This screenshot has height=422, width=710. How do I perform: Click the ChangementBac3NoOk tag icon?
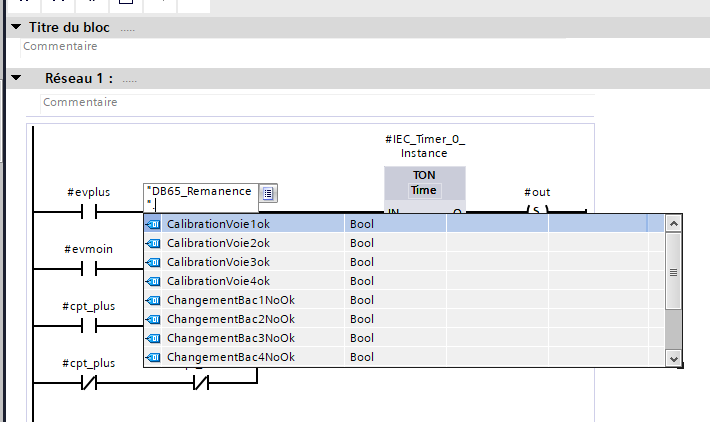click(154, 338)
